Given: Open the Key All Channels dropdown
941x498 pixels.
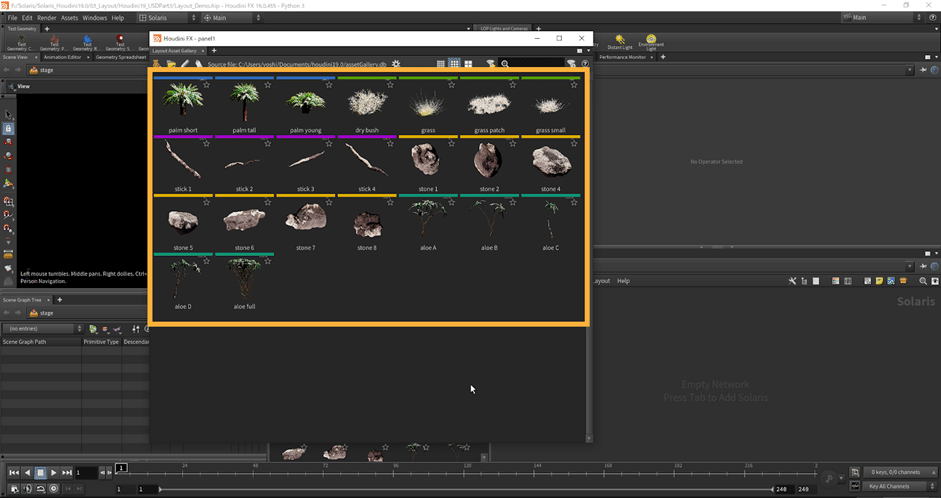Looking at the screenshot, I should (x=899, y=486).
